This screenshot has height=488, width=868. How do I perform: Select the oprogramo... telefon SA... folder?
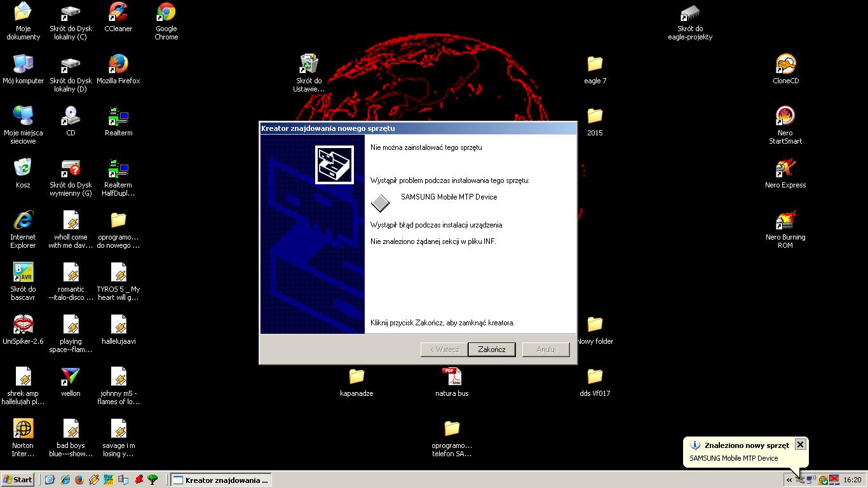pos(452,438)
